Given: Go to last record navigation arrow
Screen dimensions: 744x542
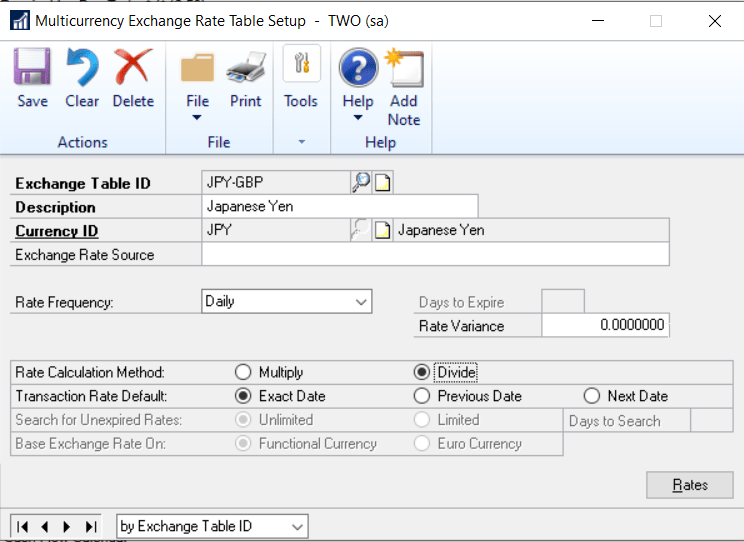Looking at the screenshot, I should [x=90, y=526].
